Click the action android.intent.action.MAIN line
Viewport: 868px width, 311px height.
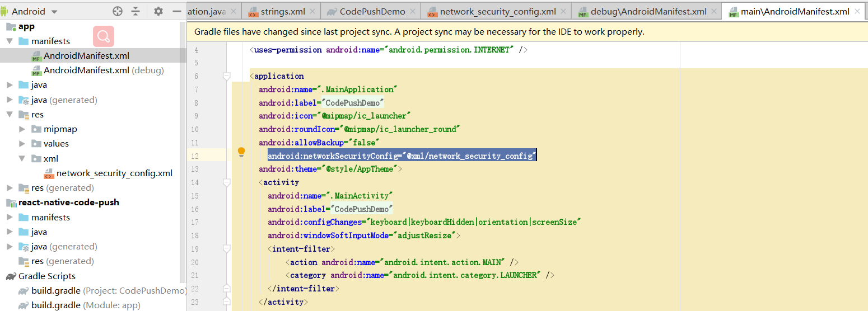tap(402, 262)
